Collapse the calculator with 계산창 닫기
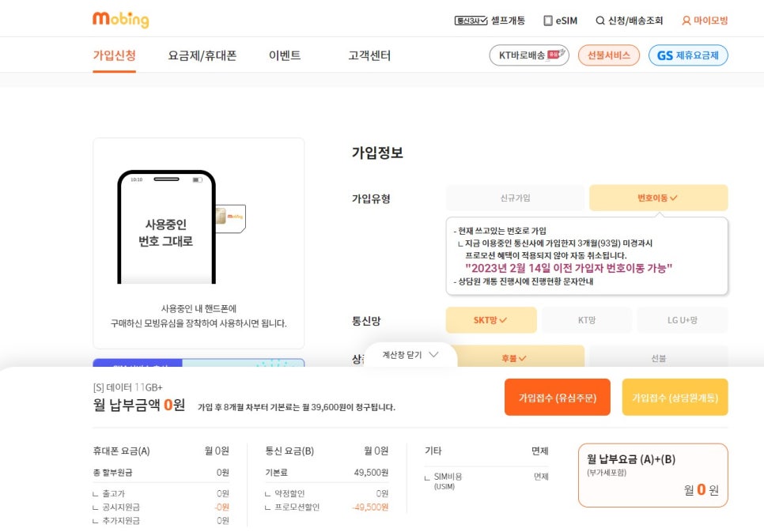The height and width of the screenshot is (532, 764). coord(410,355)
